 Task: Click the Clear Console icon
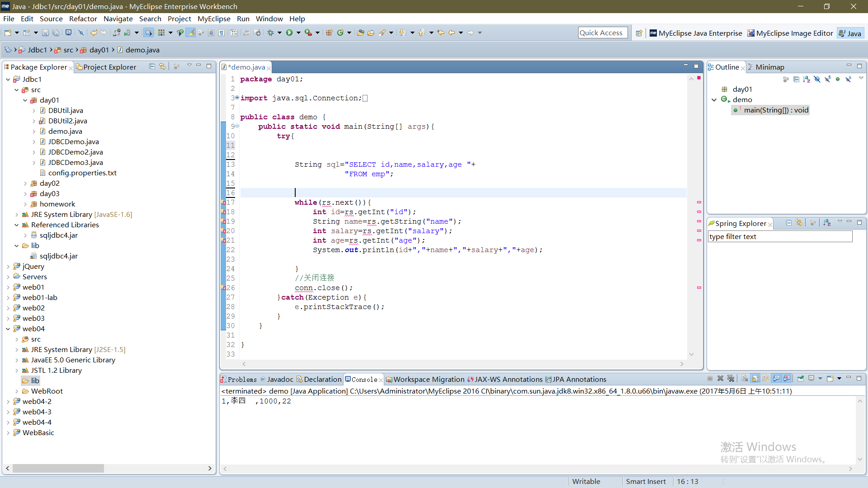(745, 379)
